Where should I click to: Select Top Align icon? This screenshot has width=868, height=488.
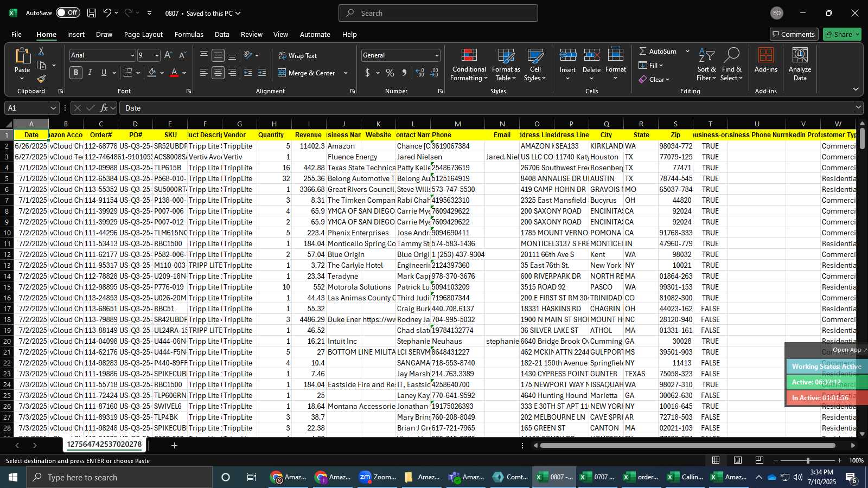click(x=204, y=55)
